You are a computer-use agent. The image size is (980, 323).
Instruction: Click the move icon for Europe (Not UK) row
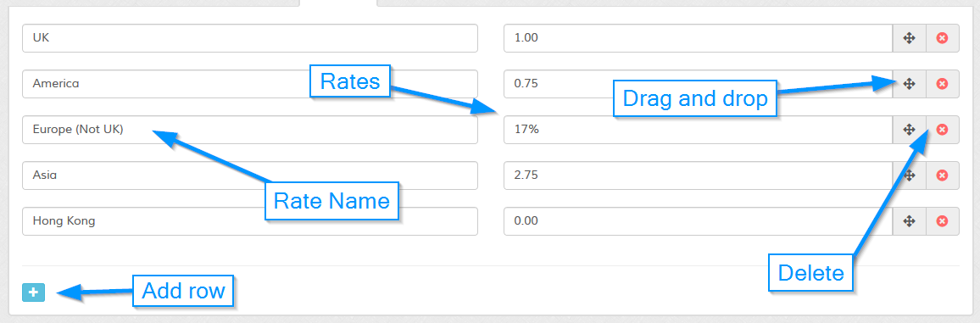click(x=910, y=130)
